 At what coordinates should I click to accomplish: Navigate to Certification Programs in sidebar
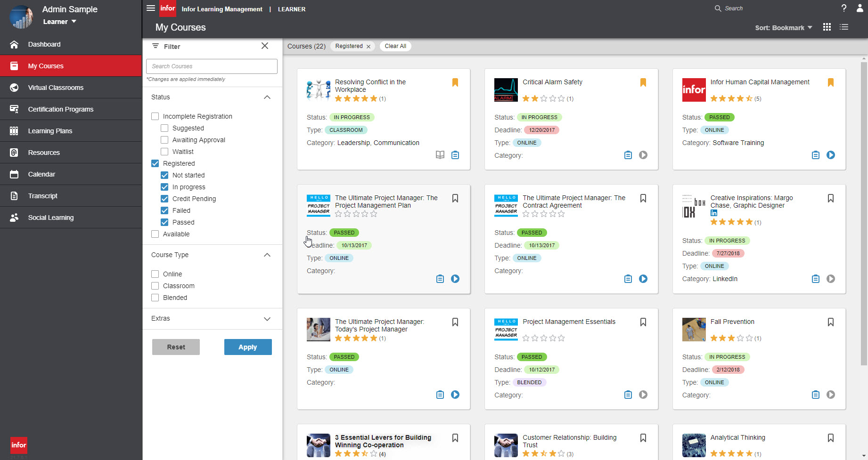[60, 109]
